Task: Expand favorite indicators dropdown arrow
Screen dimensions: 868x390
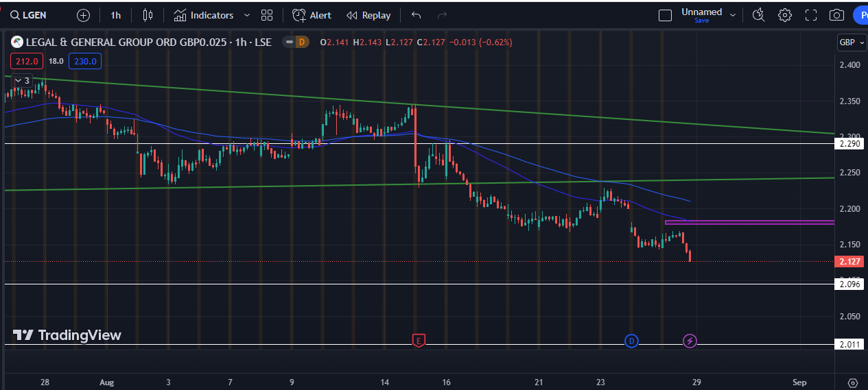Action: pos(247,15)
